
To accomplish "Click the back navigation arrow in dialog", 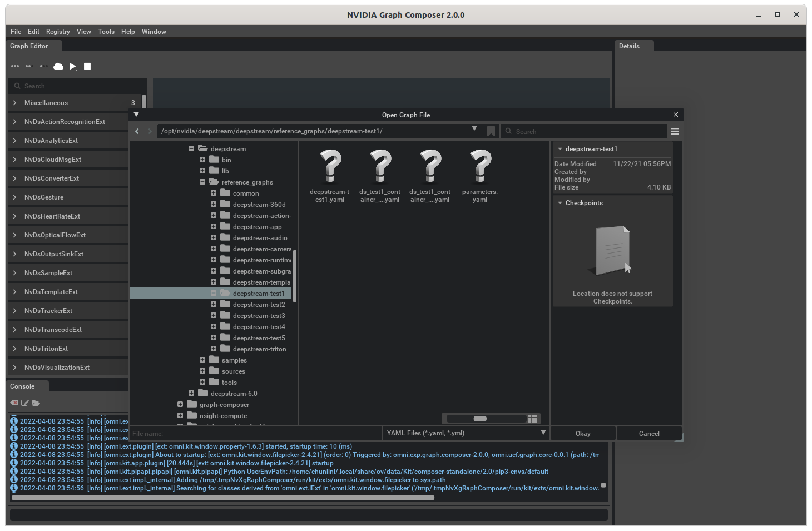I will [x=137, y=131].
